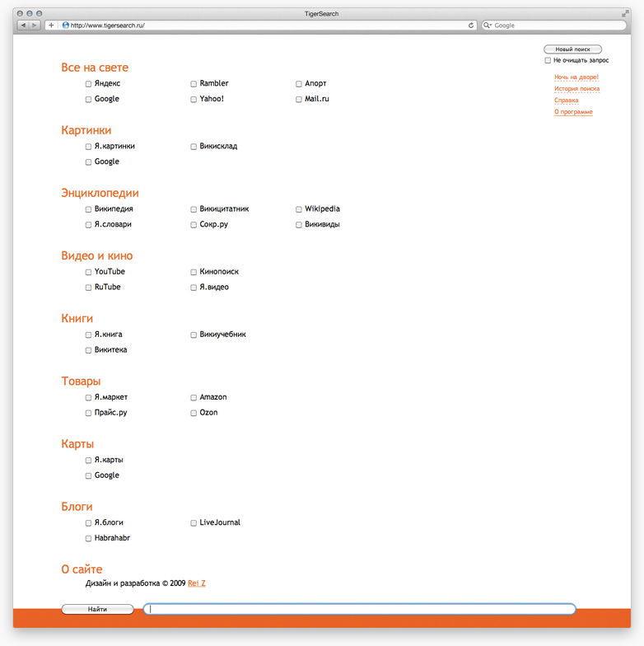Add bookmark with the plus button
Image resolution: width=644 pixels, height=646 pixels.
[51, 25]
